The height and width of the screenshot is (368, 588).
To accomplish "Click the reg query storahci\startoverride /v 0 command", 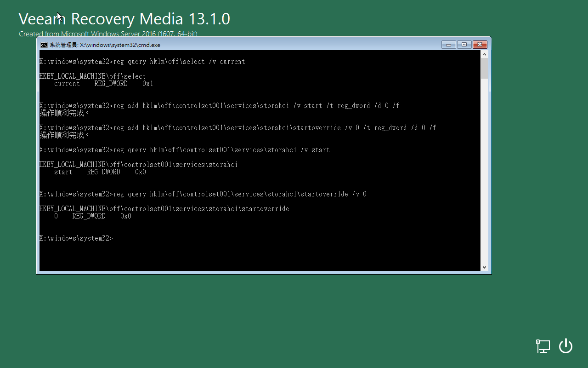I will click(x=203, y=194).
